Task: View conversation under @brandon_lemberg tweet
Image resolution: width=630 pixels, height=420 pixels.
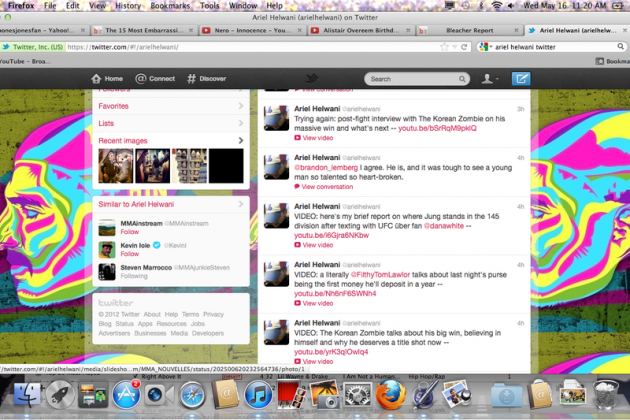Action: coord(324,186)
